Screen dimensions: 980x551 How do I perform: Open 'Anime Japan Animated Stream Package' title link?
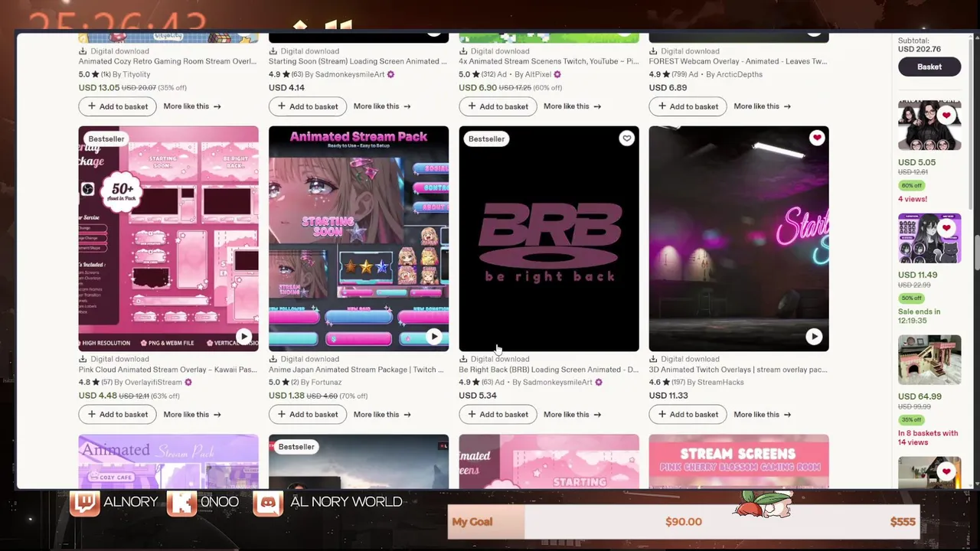click(356, 370)
